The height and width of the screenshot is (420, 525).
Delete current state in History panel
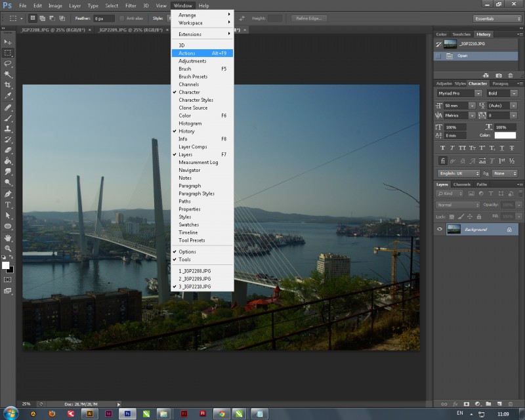click(x=511, y=76)
